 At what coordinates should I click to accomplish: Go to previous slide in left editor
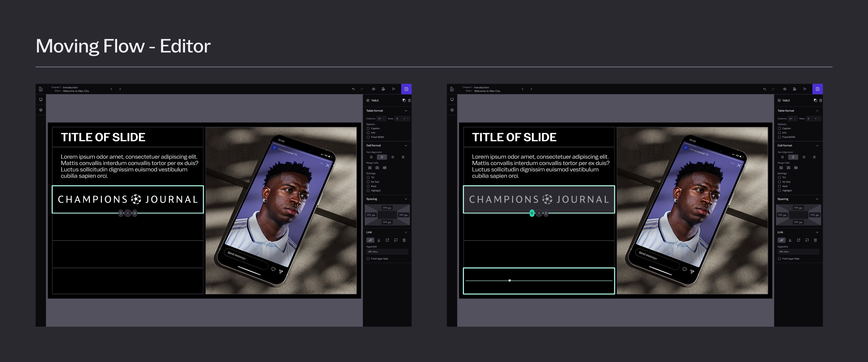pyautogui.click(x=111, y=89)
